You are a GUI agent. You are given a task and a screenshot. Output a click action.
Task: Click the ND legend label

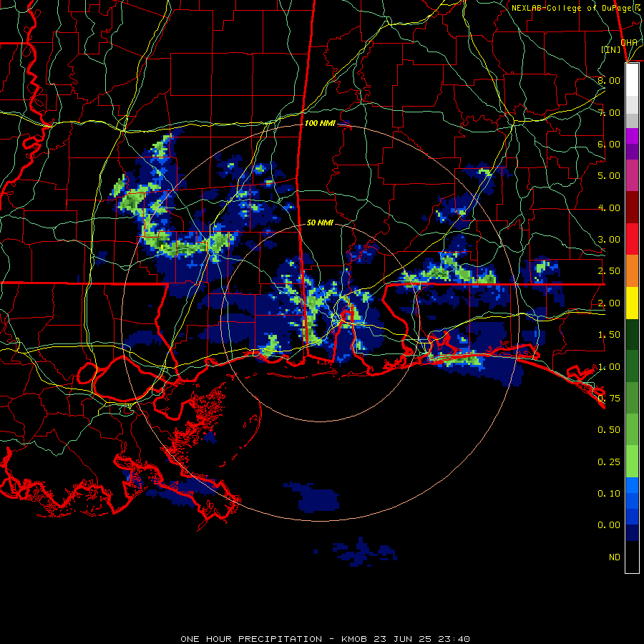tap(615, 557)
